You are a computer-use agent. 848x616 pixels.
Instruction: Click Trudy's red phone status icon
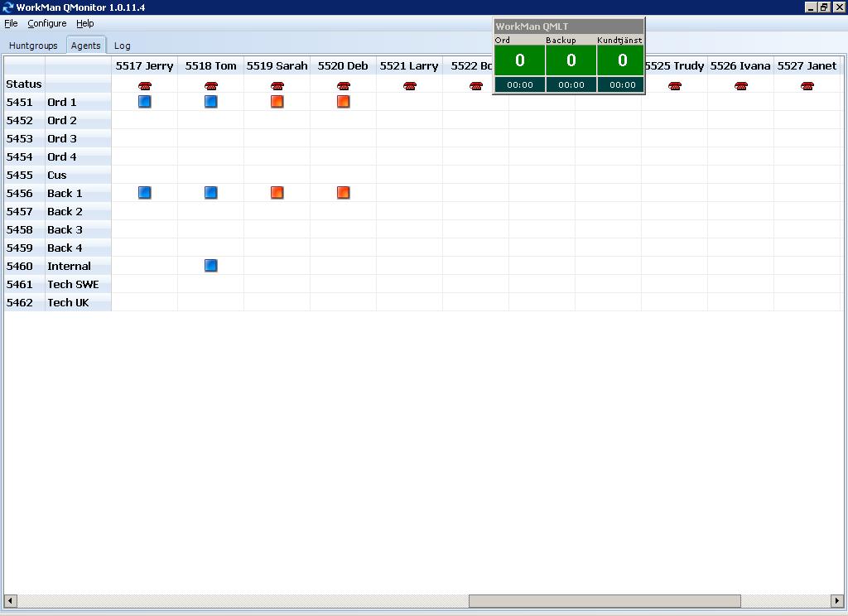pos(675,85)
